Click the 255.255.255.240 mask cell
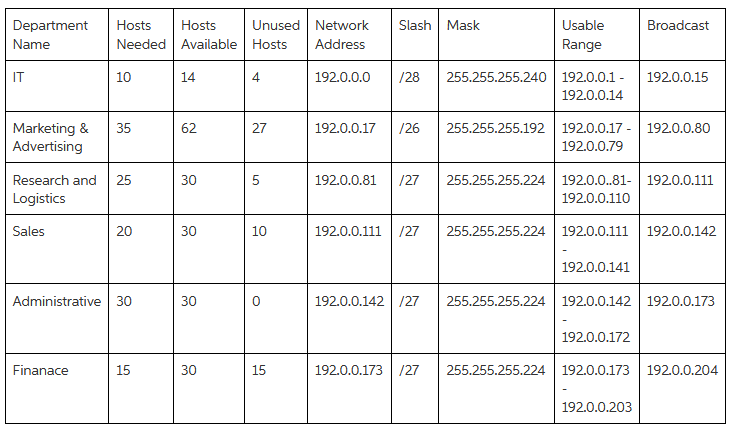The image size is (737, 430). coord(496,77)
